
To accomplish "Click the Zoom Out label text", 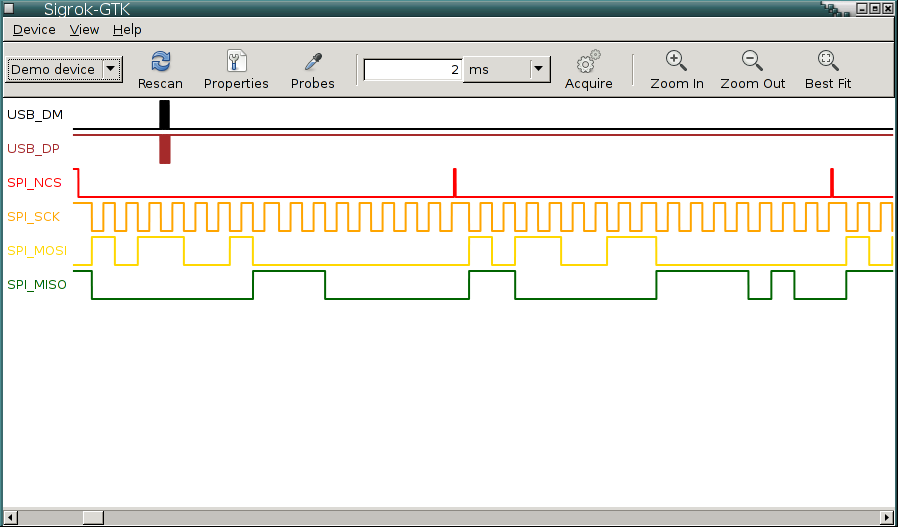I will 753,84.
